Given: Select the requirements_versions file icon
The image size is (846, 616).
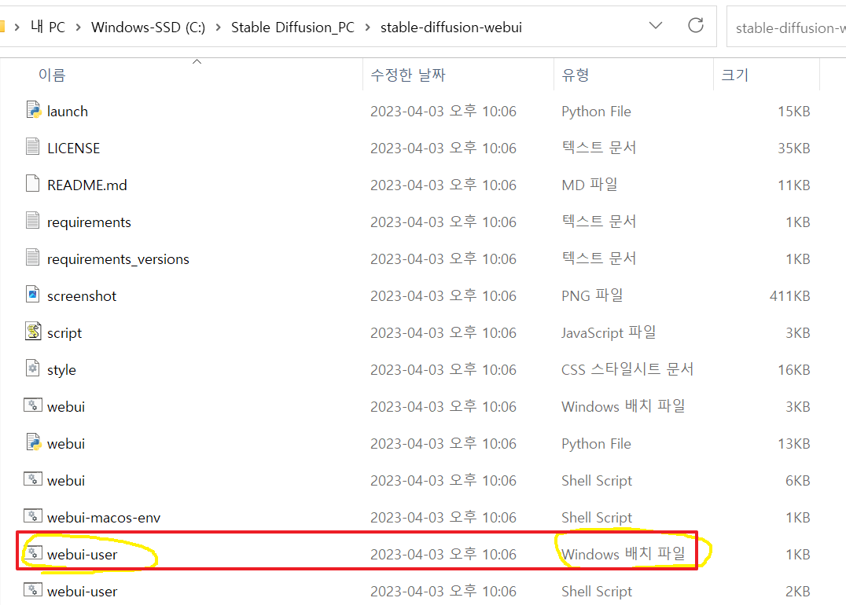Looking at the screenshot, I should pyautogui.click(x=33, y=258).
